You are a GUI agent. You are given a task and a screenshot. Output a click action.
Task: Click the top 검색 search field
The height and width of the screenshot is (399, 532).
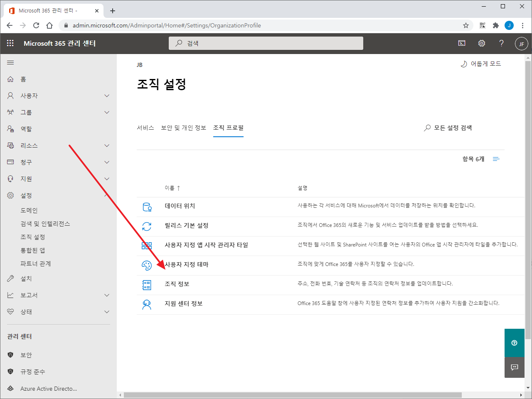266,43
